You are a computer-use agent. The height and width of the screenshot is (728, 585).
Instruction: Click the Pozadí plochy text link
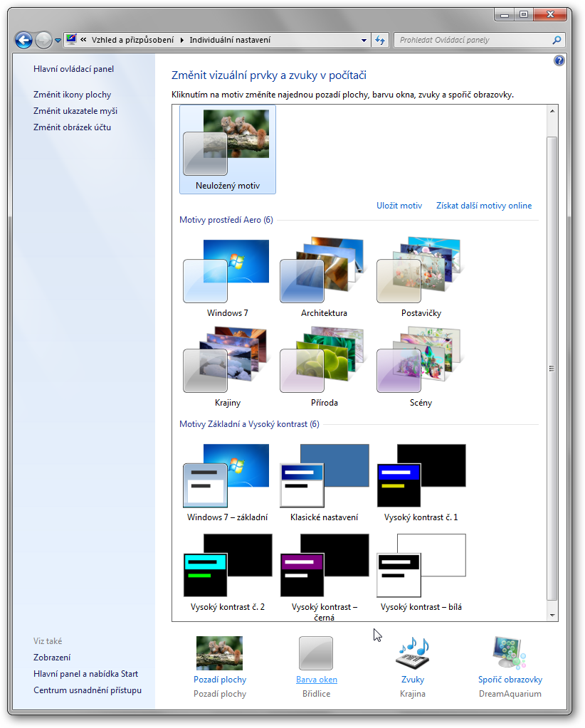220,680
